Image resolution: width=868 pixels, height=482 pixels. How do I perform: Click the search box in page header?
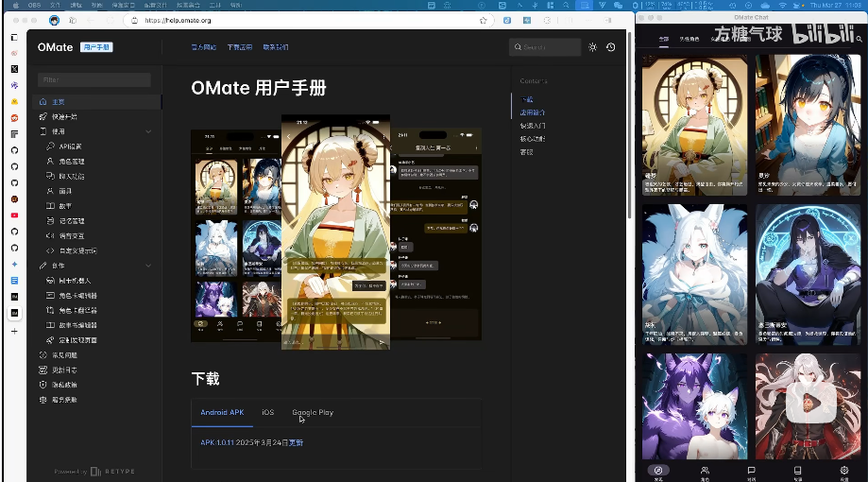click(x=546, y=47)
